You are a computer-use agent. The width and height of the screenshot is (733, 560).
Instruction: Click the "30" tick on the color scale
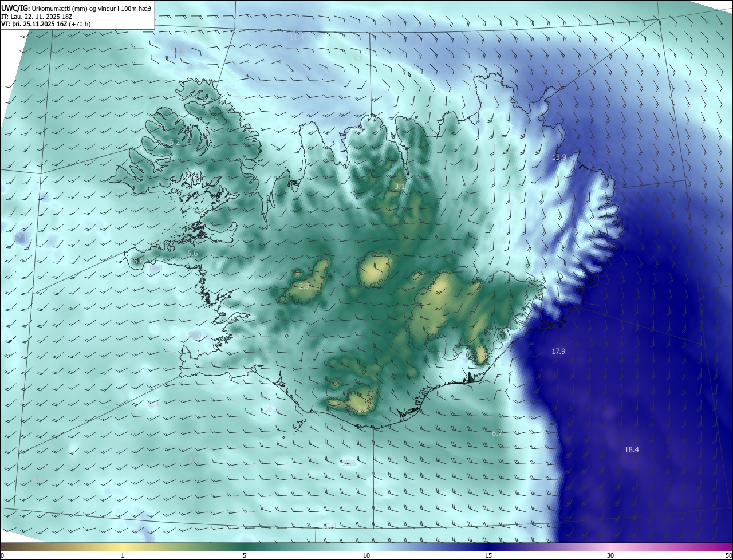coord(610,555)
